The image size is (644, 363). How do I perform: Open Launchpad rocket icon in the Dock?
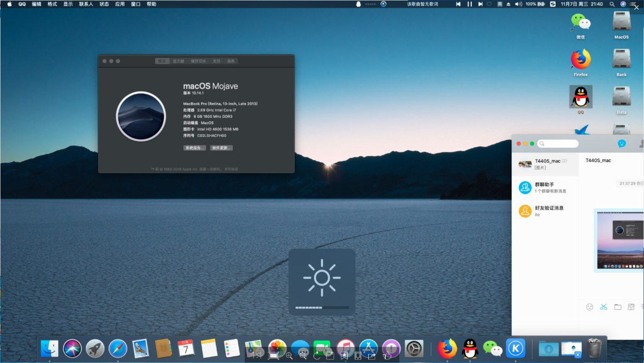[96, 349]
